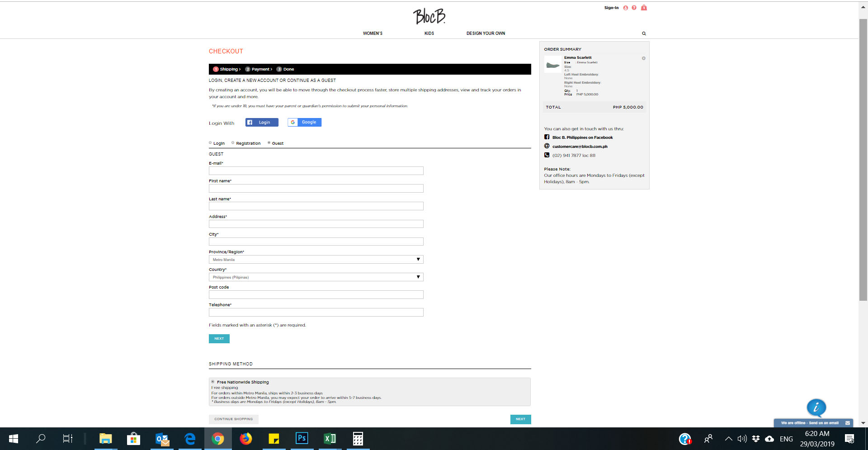Switch to Google Chrome on the taskbar

(218, 439)
